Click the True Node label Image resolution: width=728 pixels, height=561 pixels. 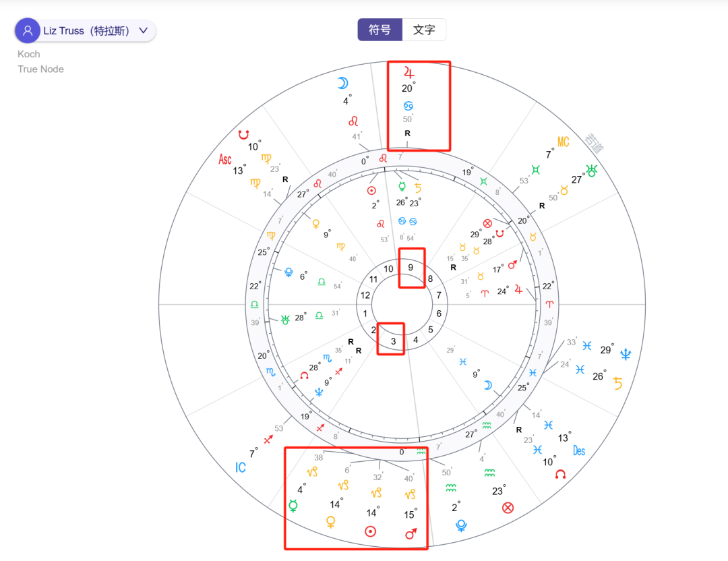point(40,69)
